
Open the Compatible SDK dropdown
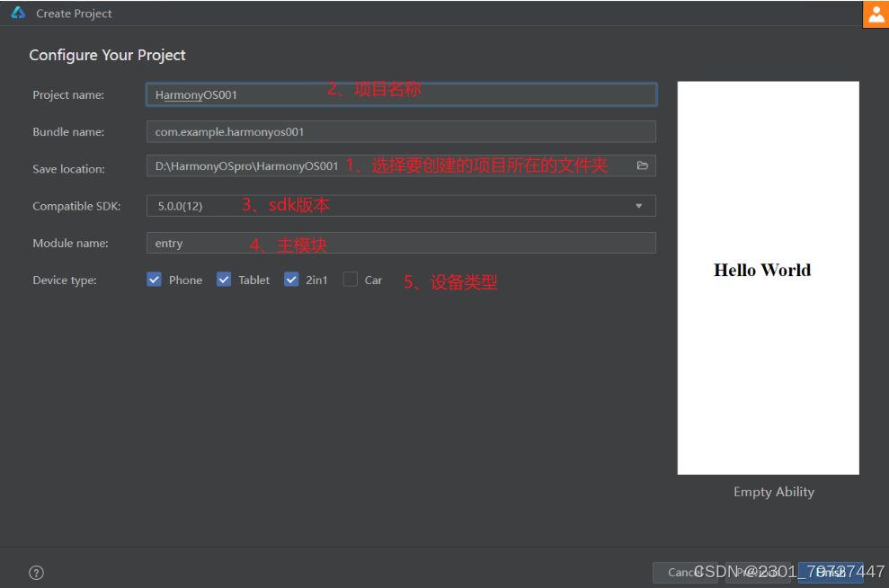(401, 206)
